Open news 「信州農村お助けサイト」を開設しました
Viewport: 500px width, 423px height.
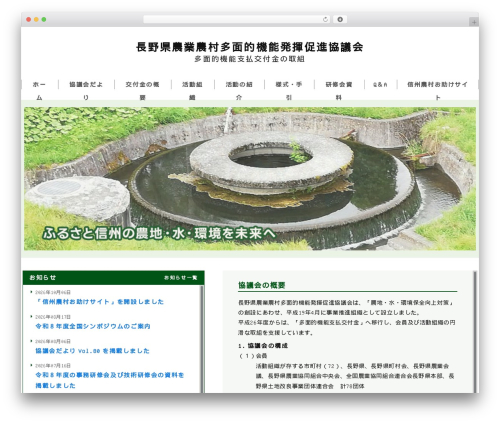(x=100, y=302)
